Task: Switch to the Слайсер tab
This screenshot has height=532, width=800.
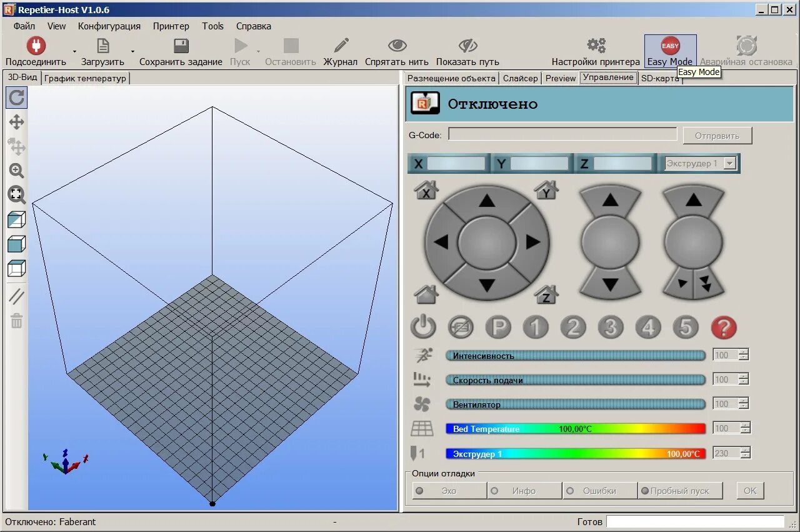Action: (x=520, y=78)
